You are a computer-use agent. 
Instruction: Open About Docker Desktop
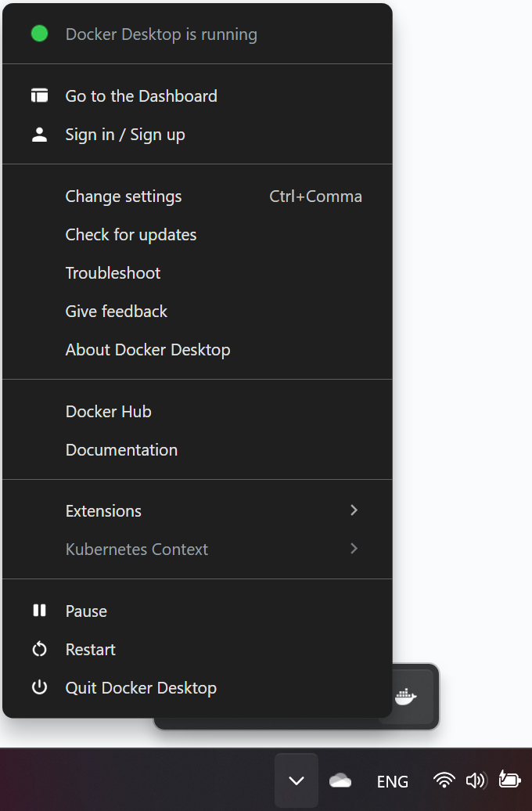pyautogui.click(x=148, y=350)
